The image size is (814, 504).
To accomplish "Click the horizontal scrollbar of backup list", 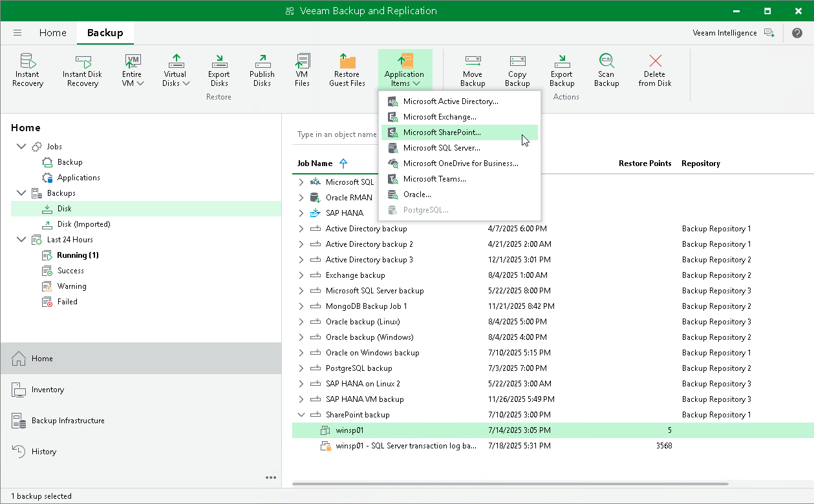I will coord(510,483).
